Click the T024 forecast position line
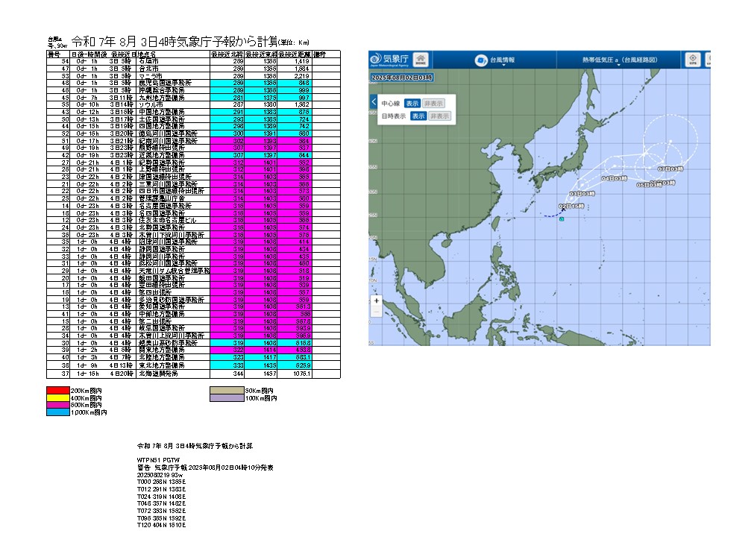Viewport: 754px width, 560px height. click(161, 496)
